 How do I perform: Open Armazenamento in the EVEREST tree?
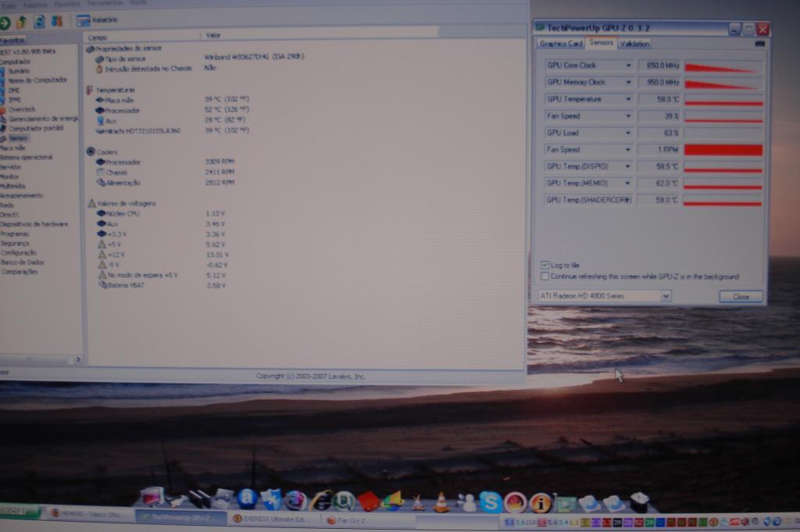pyautogui.click(x=21, y=195)
